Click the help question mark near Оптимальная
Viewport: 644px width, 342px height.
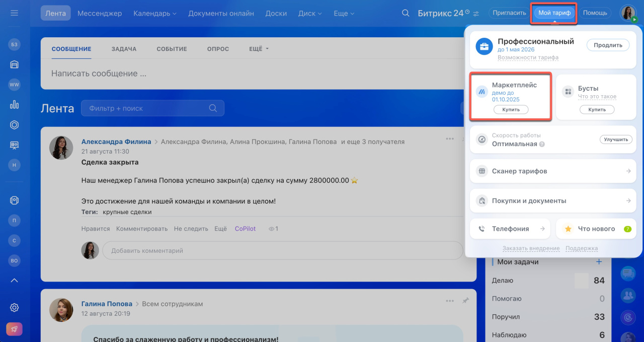click(542, 144)
